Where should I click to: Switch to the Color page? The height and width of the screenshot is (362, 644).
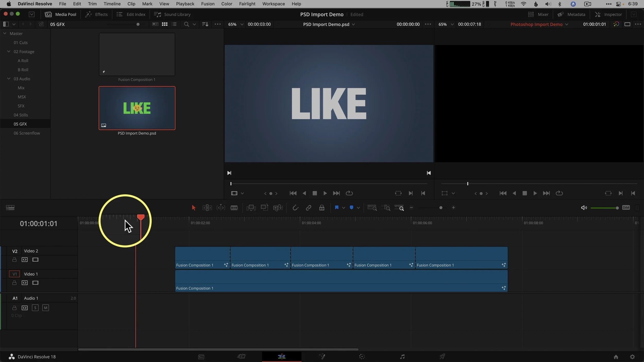(362, 357)
